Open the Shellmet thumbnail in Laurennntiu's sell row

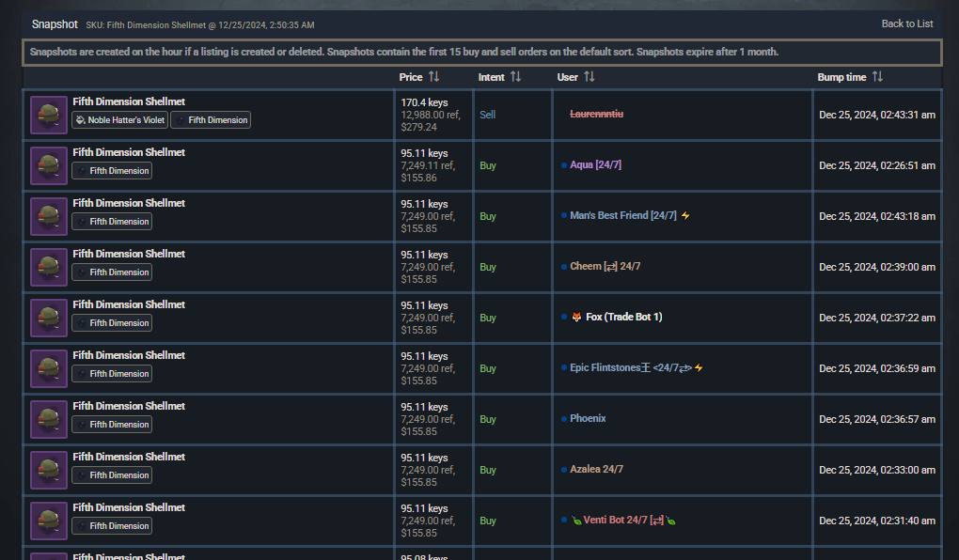[x=49, y=115]
